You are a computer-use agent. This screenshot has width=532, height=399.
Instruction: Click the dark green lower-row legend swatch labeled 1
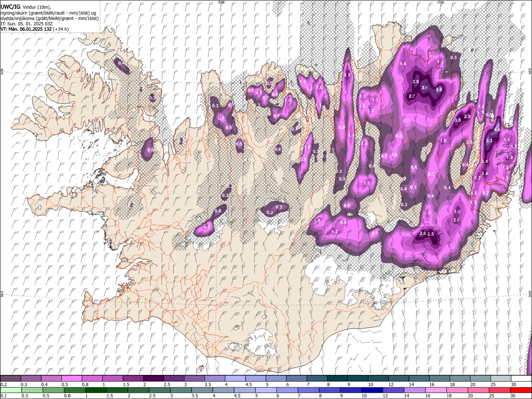click(x=96, y=390)
